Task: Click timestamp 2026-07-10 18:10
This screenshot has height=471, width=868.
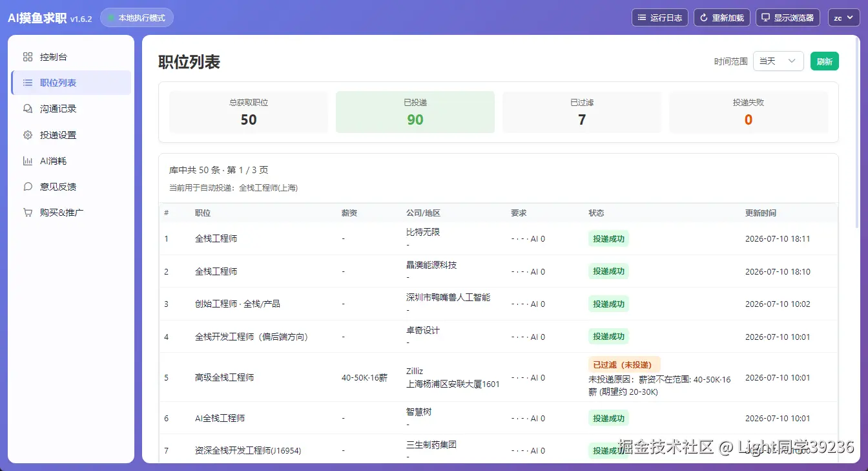Action: pos(778,271)
